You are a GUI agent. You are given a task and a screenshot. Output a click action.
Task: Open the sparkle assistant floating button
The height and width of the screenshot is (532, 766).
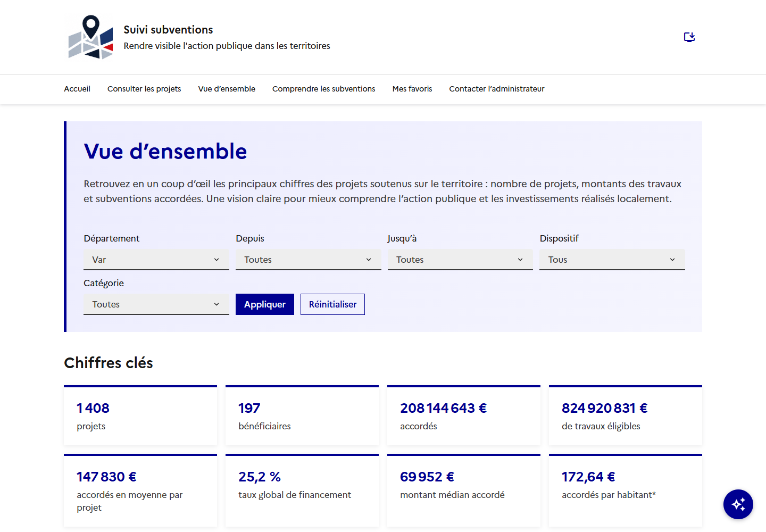coord(738,504)
